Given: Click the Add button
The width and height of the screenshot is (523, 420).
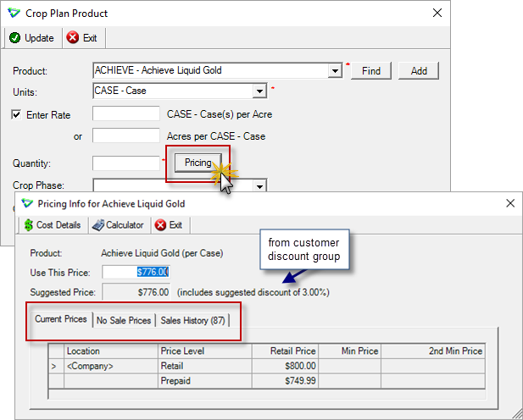Looking at the screenshot, I should pyautogui.click(x=419, y=70).
